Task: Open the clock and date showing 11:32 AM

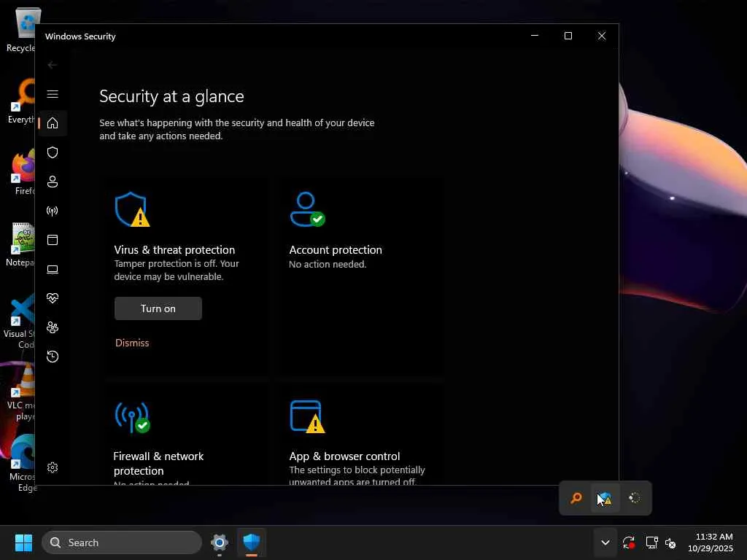Action: 711,542
